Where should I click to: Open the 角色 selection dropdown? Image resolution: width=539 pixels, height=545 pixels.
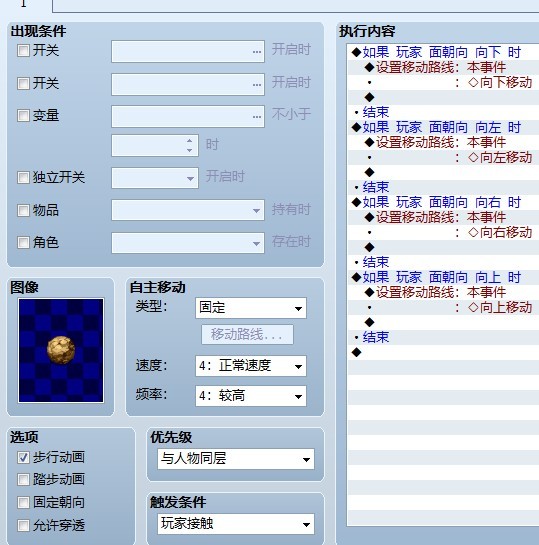click(188, 243)
